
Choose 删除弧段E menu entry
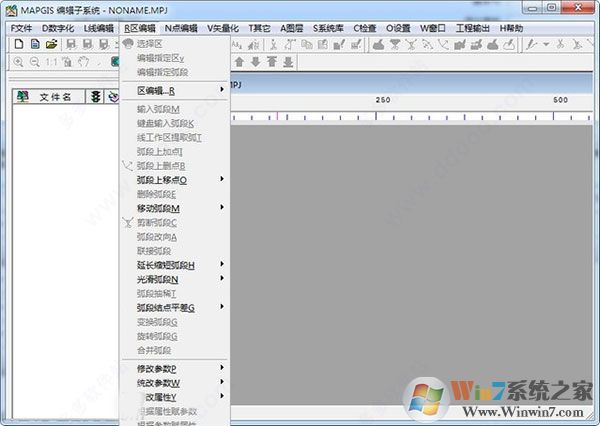tap(176, 194)
